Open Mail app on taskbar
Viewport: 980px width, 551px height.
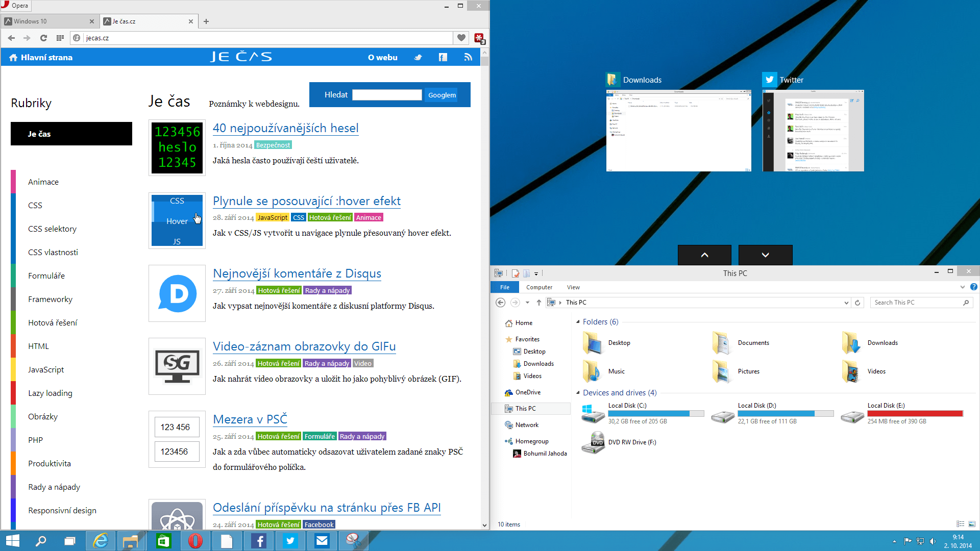pos(322,541)
